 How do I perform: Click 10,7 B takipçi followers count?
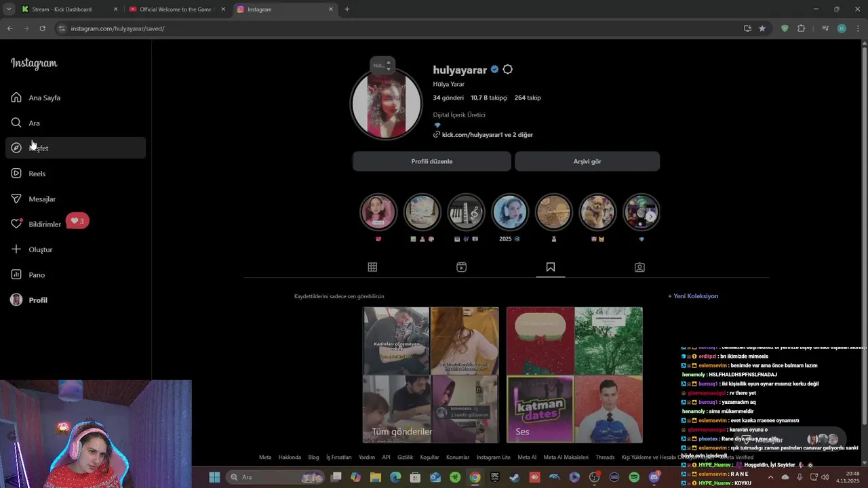[x=489, y=98]
